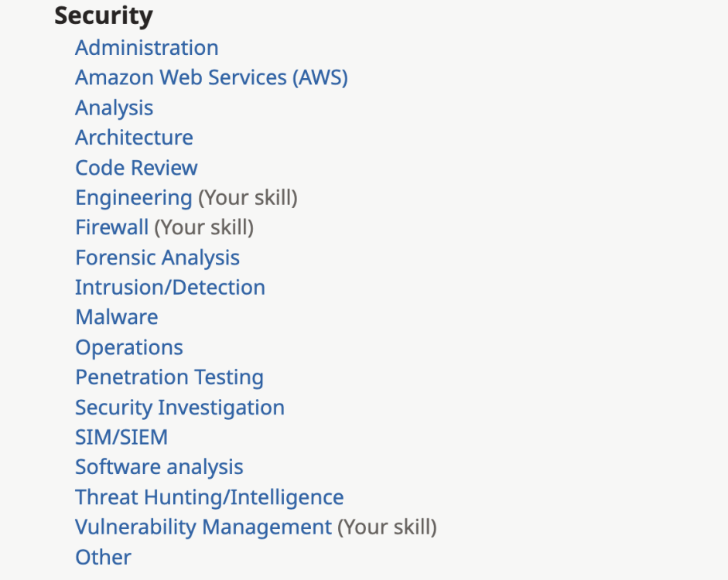This screenshot has width=728, height=580.
Task: Click the Vulnerability Management link
Action: click(203, 527)
